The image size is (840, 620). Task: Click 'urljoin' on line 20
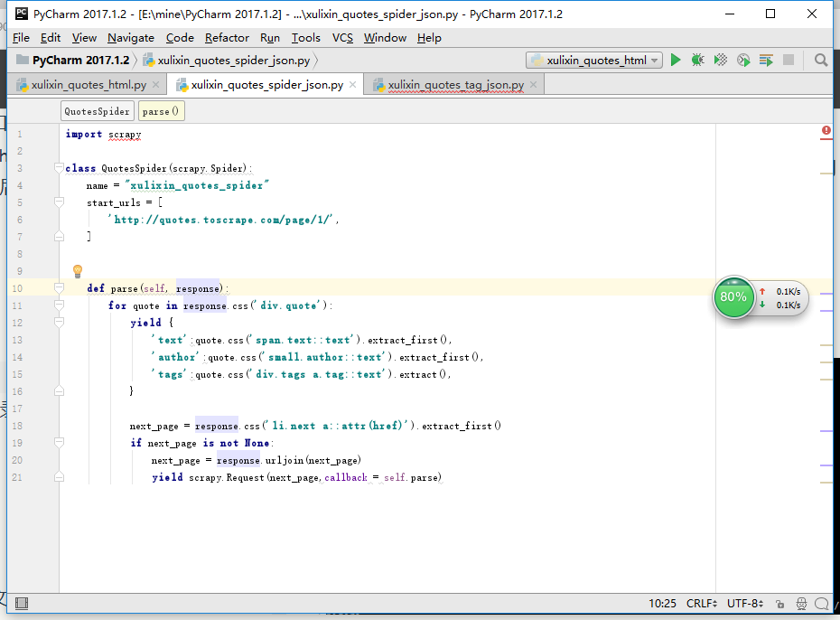coord(284,460)
